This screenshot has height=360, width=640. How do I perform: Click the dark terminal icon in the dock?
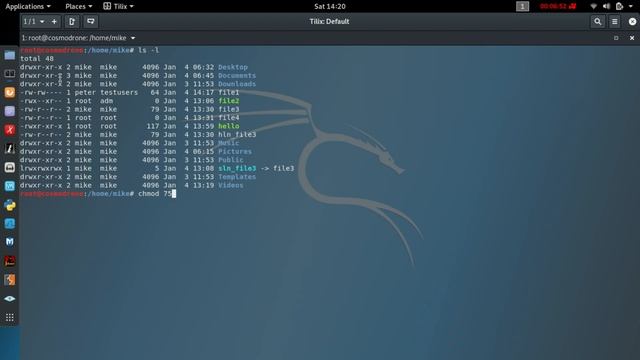coord(10,74)
